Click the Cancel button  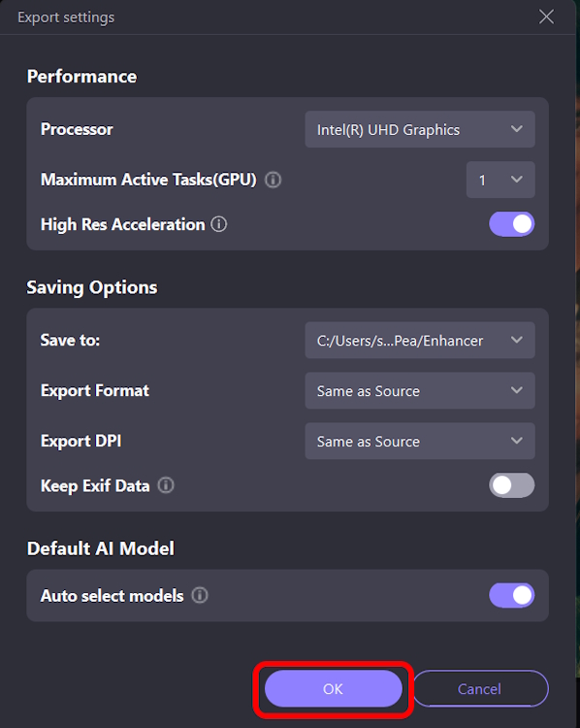(480, 688)
